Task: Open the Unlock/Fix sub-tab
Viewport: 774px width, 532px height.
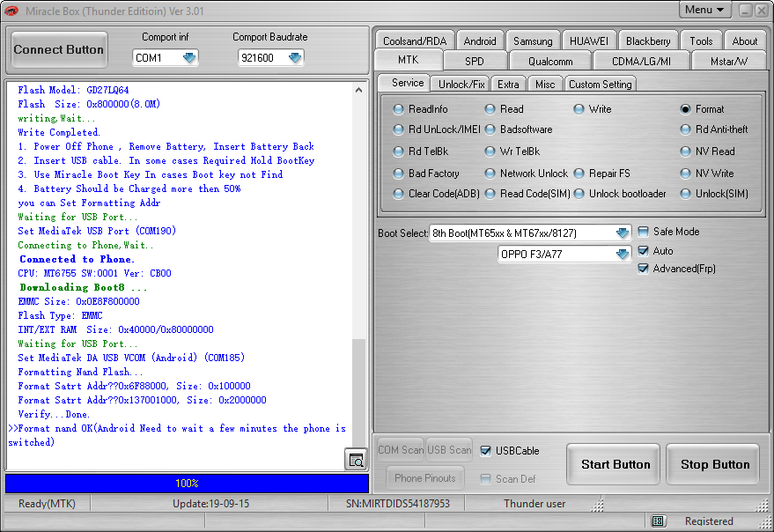Action: 461,84
